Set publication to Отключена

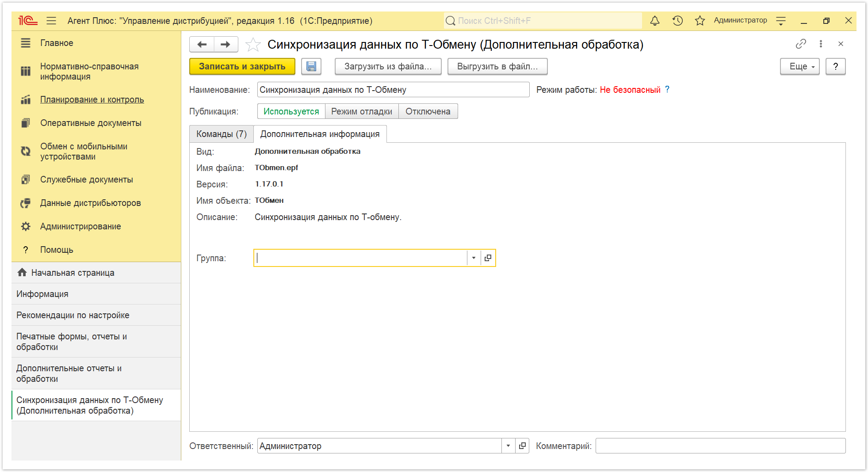coord(428,111)
